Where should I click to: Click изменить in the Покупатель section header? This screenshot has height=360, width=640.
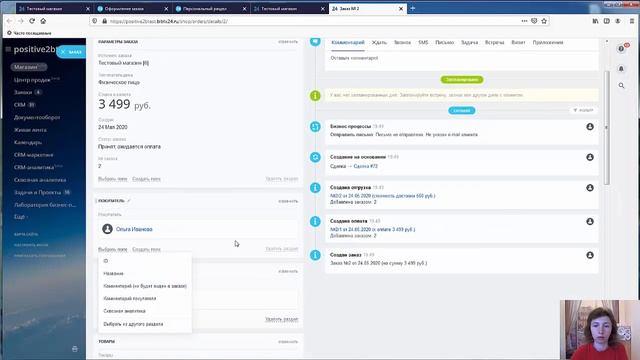[288, 201]
